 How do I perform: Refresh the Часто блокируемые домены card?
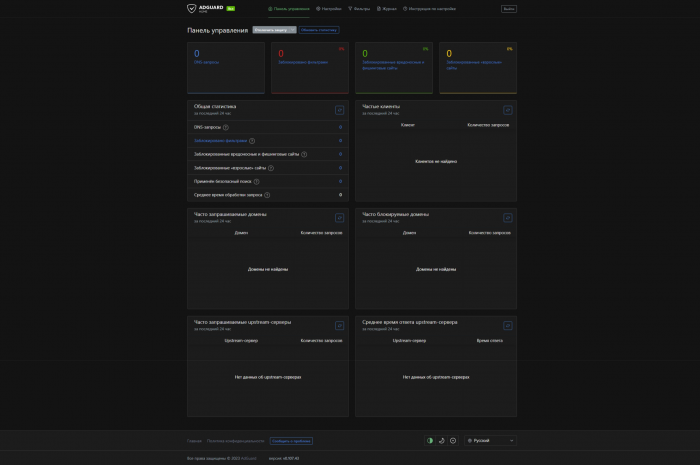click(508, 217)
